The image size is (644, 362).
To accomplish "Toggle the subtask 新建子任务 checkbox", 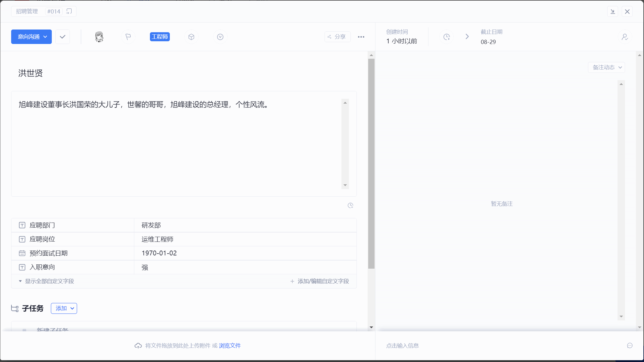I will point(24,329).
